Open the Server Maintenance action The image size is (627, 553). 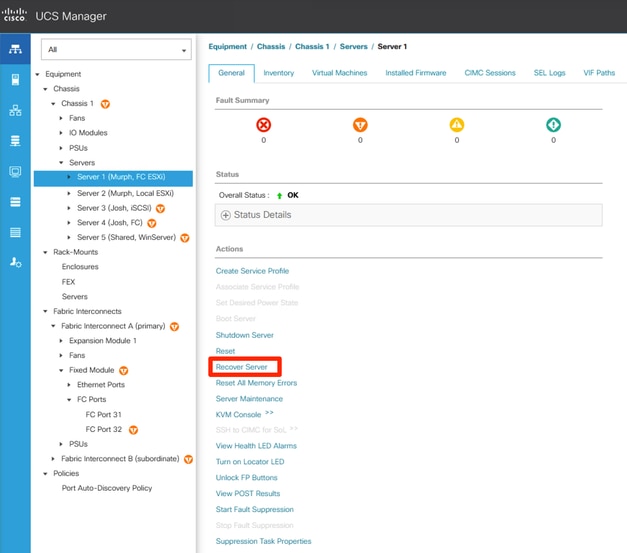coord(249,399)
